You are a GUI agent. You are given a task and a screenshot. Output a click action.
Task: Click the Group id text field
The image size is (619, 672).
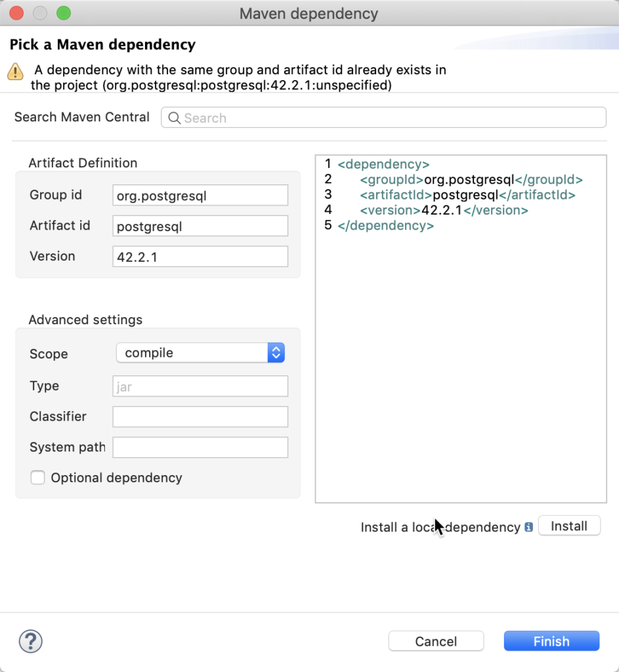pyautogui.click(x=200, y=196)
